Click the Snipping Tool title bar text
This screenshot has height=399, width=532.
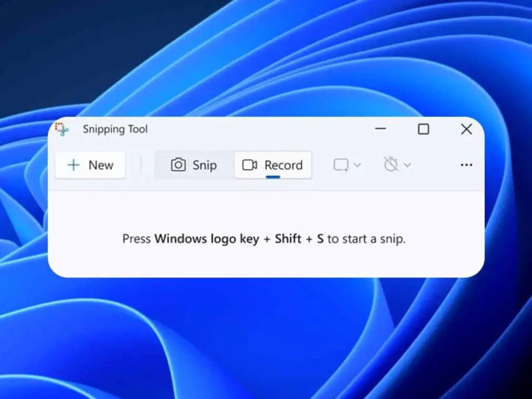pos(115,129)
